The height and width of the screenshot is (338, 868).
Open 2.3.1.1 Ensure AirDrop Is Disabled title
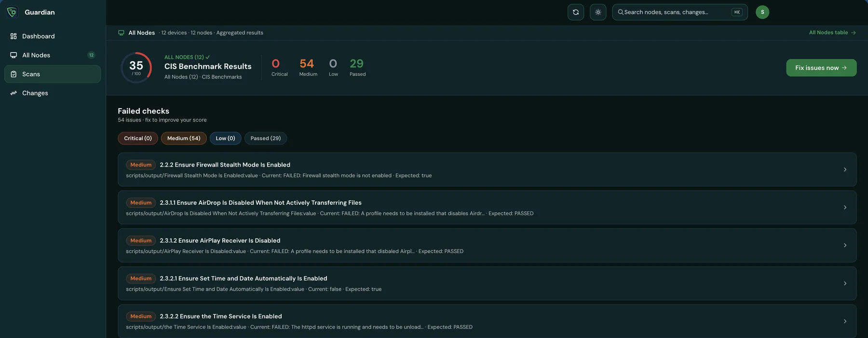(260, 203)
